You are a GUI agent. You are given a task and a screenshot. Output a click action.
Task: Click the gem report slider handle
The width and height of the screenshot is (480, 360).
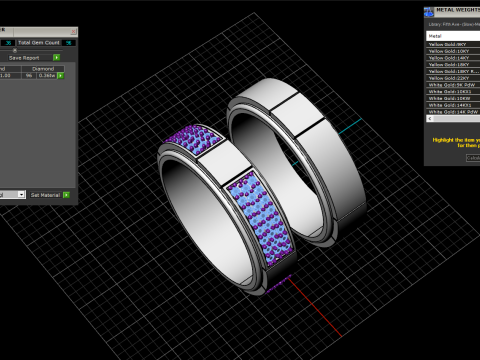coord(15,50)
